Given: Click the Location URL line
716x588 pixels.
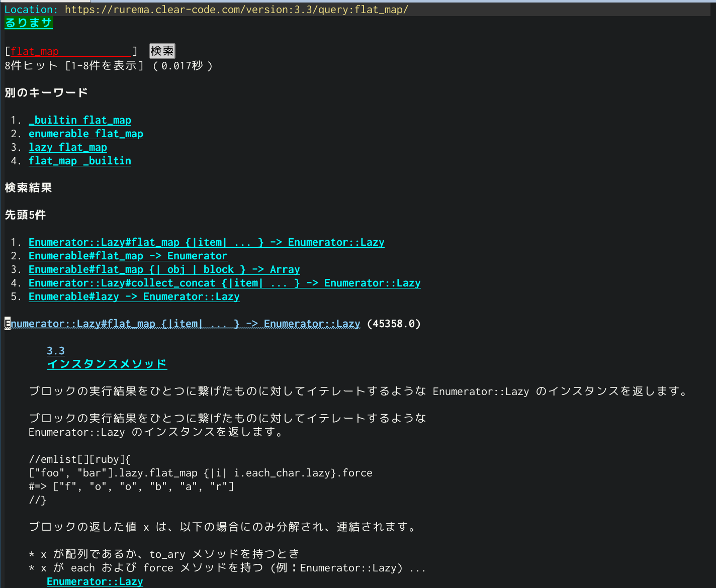Looking at the screenshot, I should click(x=236, y=10).
